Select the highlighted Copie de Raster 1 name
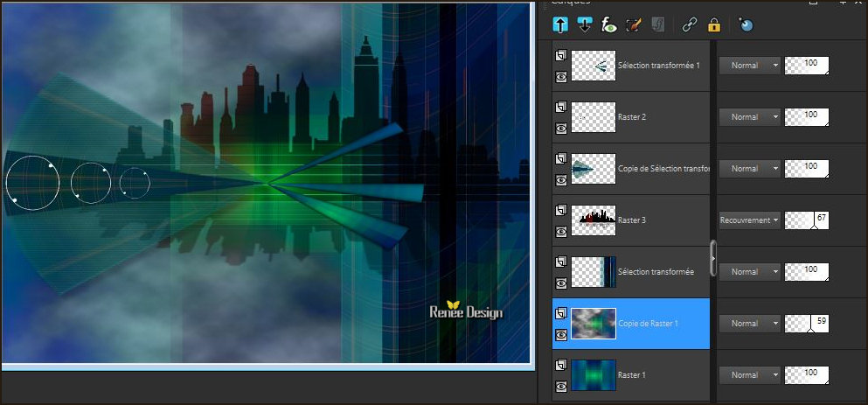 (649, 323)
